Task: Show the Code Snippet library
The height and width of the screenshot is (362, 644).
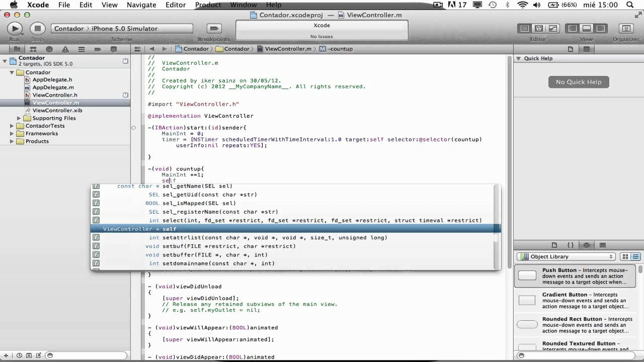Action: point(571,245)
